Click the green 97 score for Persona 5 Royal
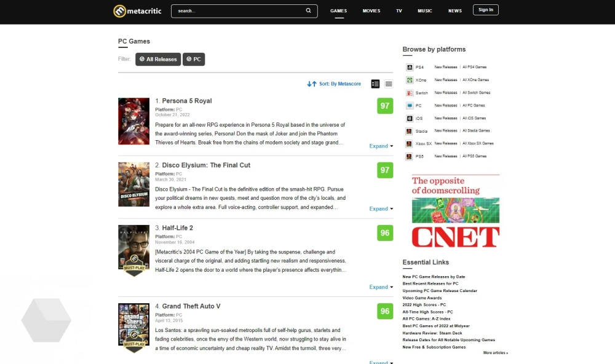The height and width of the screenshot is (364, 615). pos(385,106)
